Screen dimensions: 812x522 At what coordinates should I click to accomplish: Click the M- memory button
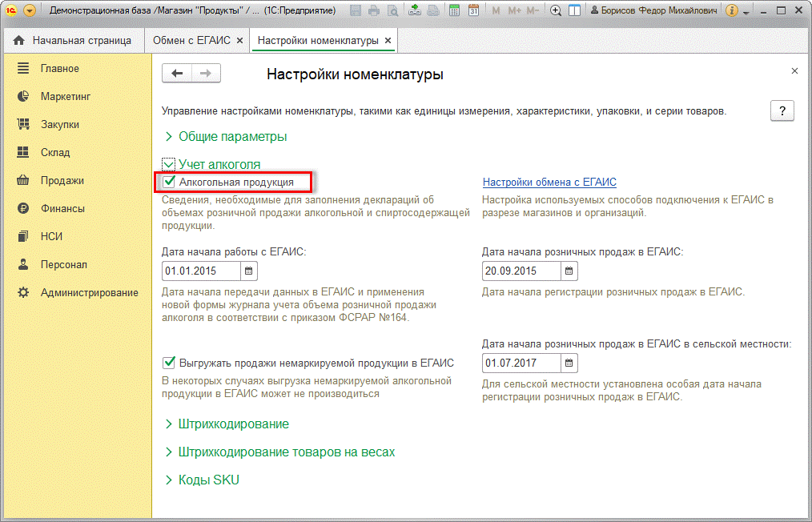point(533,10)
